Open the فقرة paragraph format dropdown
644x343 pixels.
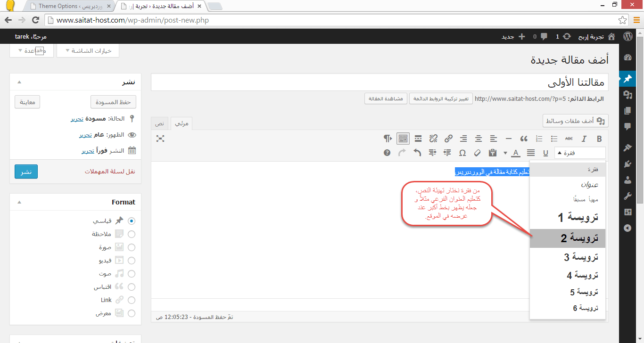tap(579, 153)
